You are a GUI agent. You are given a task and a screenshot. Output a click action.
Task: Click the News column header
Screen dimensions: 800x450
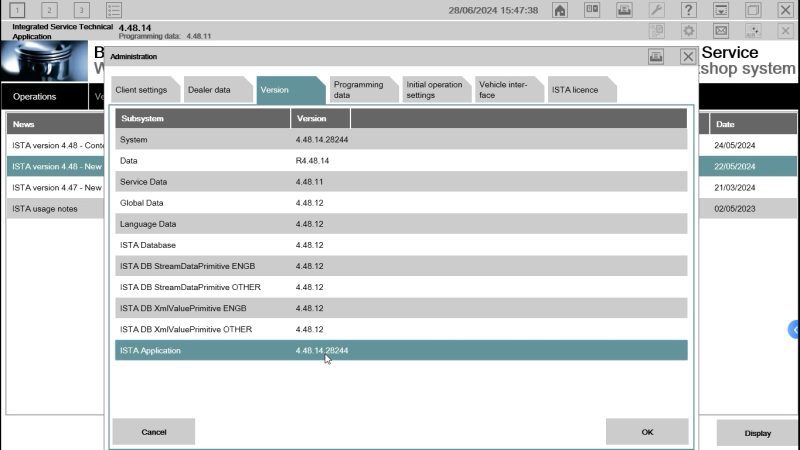tap(55, 124)
